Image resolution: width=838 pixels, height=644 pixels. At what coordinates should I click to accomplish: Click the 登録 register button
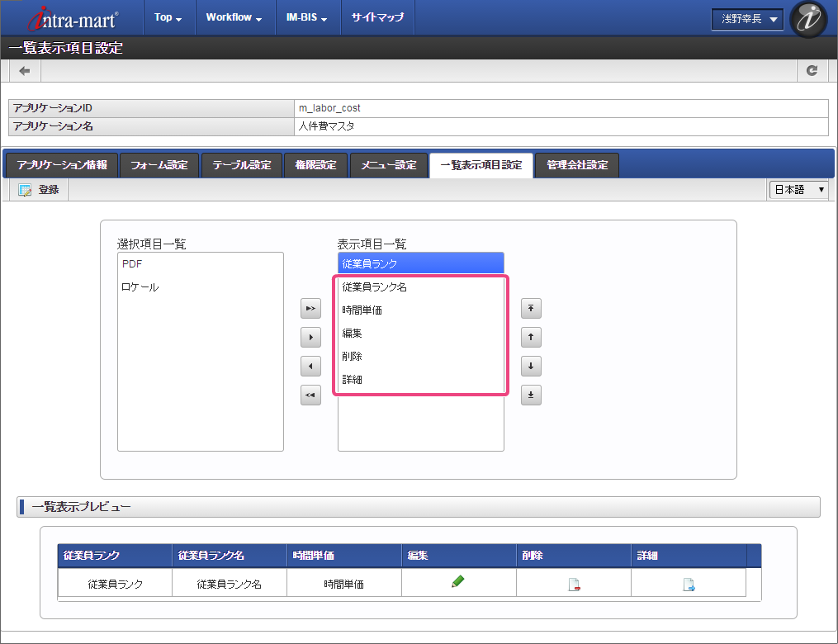39,190
